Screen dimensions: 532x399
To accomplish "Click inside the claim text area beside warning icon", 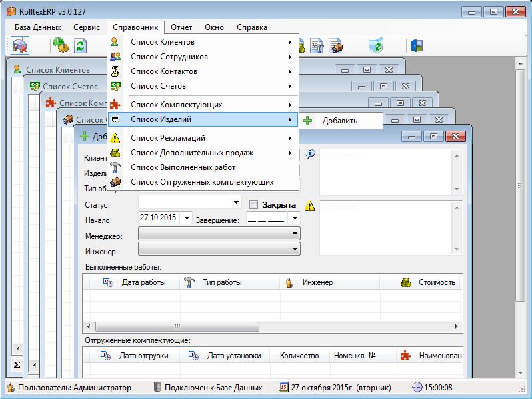I will (385, 228).
